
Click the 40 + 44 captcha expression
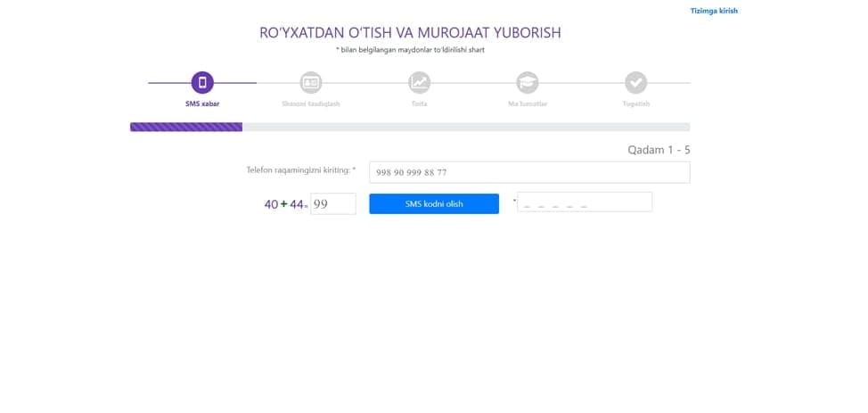pyautogui.click(x=284, y=204)
